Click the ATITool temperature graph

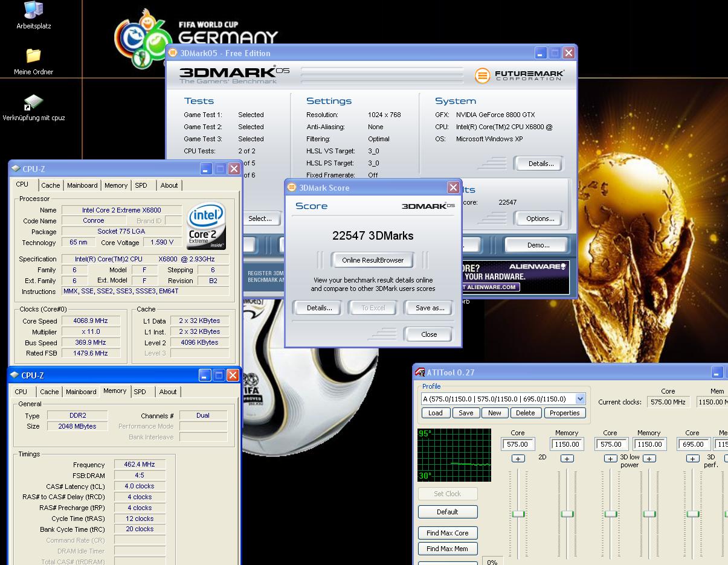[454, 455]
